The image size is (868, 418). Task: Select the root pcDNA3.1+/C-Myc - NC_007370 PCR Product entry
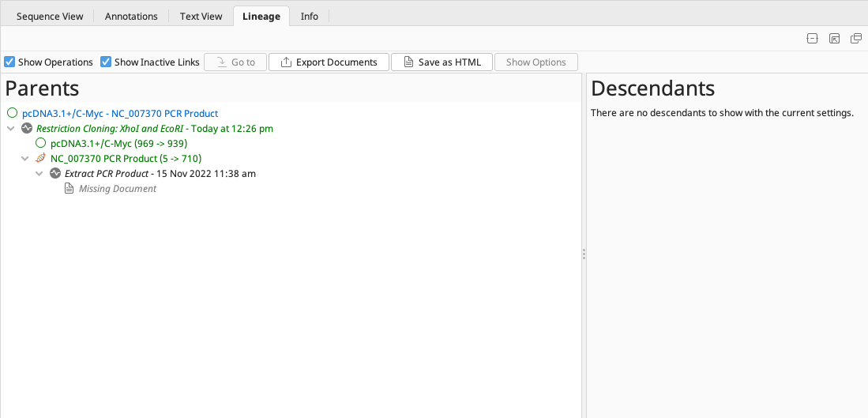(120, 113)
